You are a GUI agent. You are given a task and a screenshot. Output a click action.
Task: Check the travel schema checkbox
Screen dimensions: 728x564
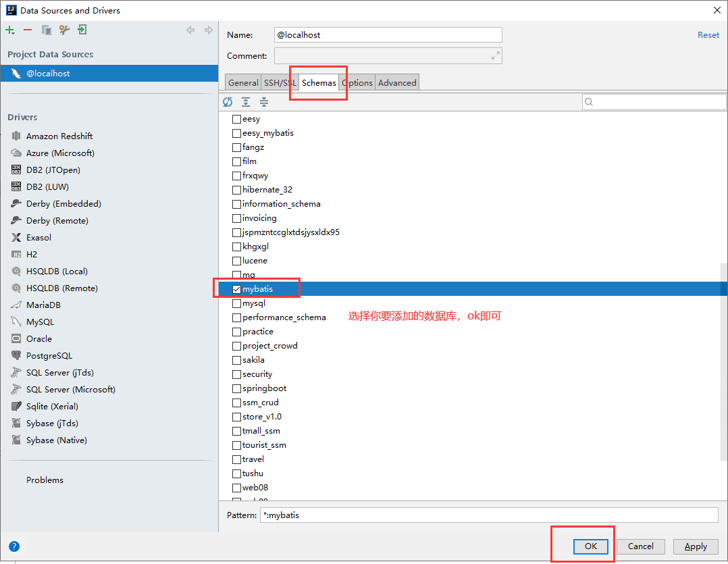[x=237, y=459]
